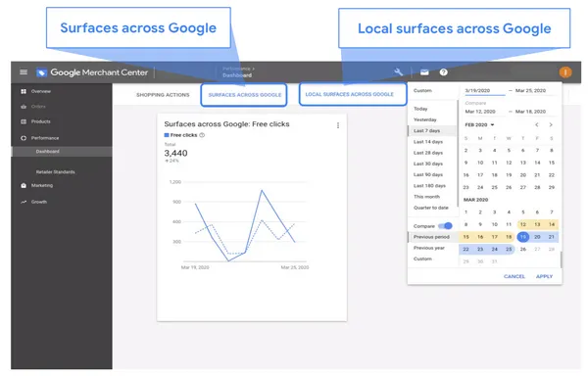The width and height of the screenshot is (588, 376).
Task: Open the orange account avatar
Action: [x=565, y=71]
